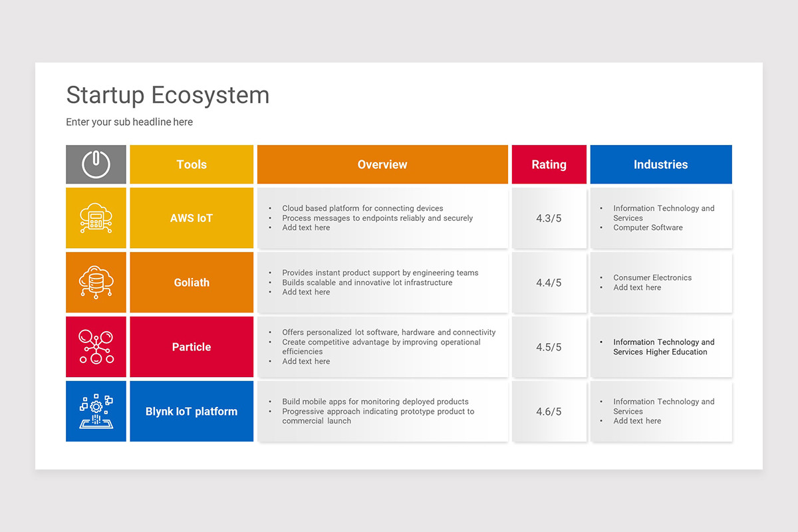Click 'Add text here' in AWS IoT overview
The width and height of the screenshot is (798, 532).
(306, 227)
